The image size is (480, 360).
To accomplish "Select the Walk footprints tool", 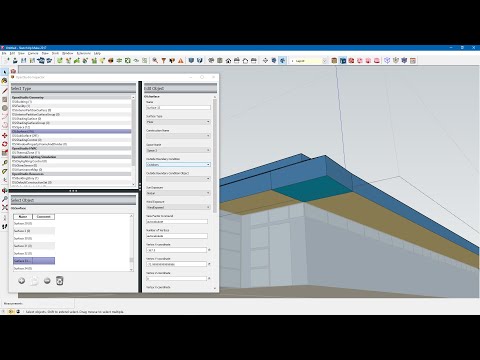I will [5, 227].
